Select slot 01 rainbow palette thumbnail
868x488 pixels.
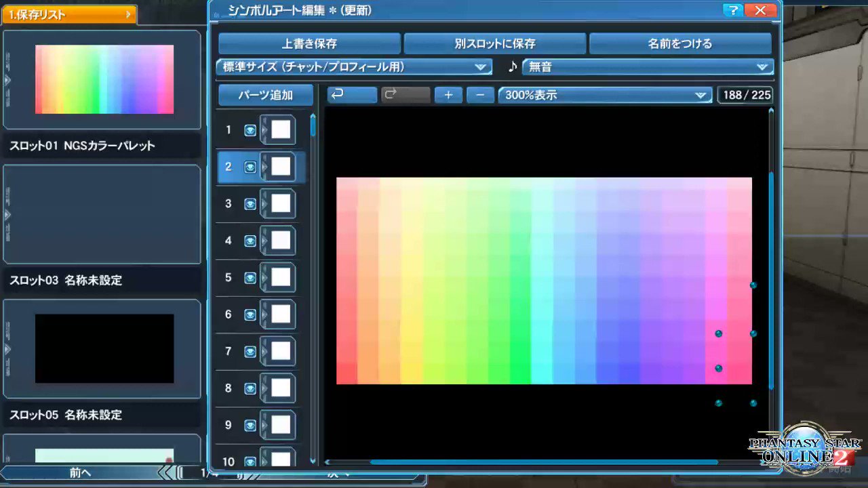point(104,79)
